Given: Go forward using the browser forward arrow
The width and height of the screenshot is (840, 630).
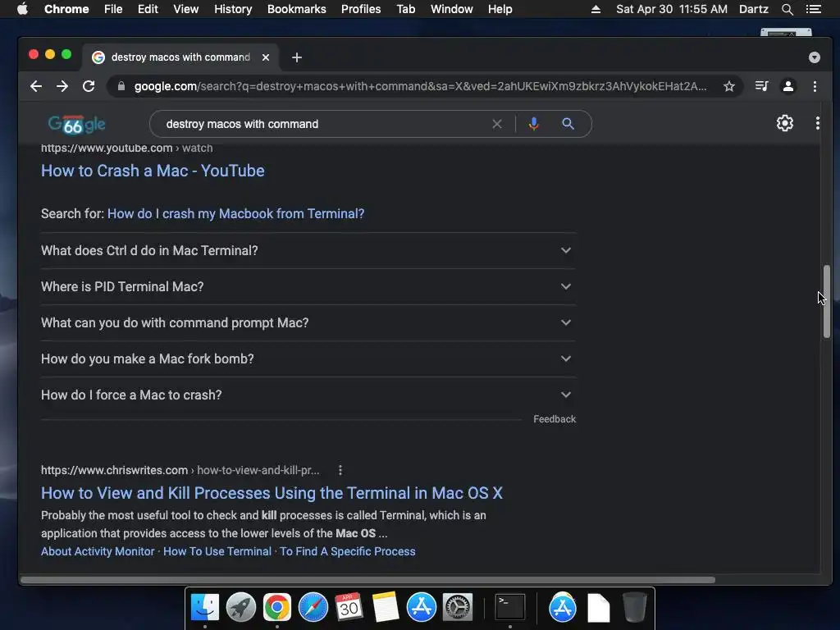Looking at the screenshot, I should (x=62, y=86).
